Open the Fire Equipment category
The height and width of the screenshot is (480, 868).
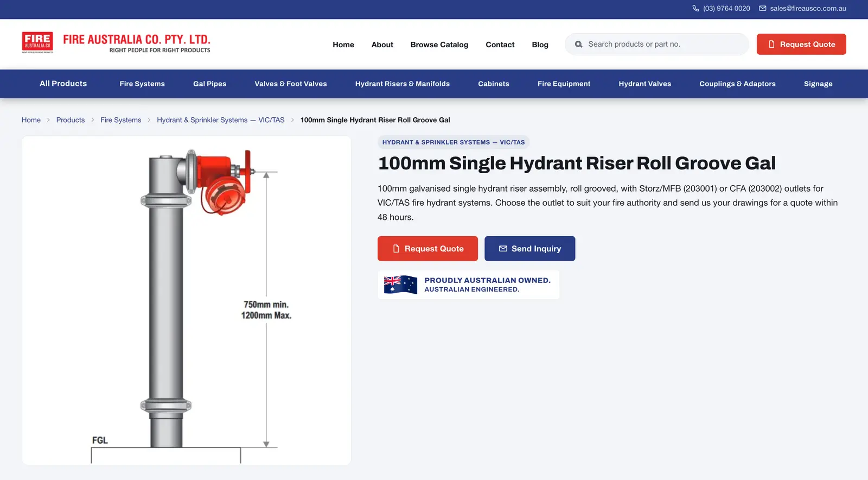[564, 84]
